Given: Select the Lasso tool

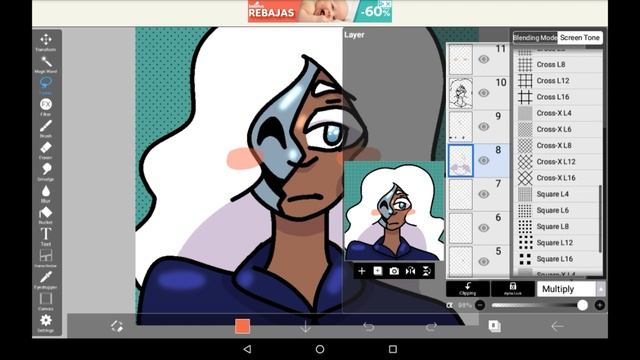Looking at the screenshot, I should pos(46,85).
